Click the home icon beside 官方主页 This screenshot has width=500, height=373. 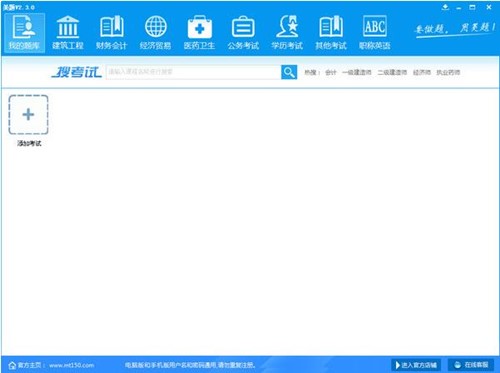pos(12,365)
